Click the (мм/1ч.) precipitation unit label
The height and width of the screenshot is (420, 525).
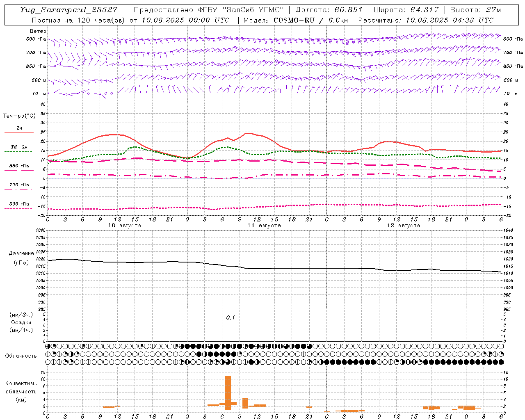click(x=21, y=330)
